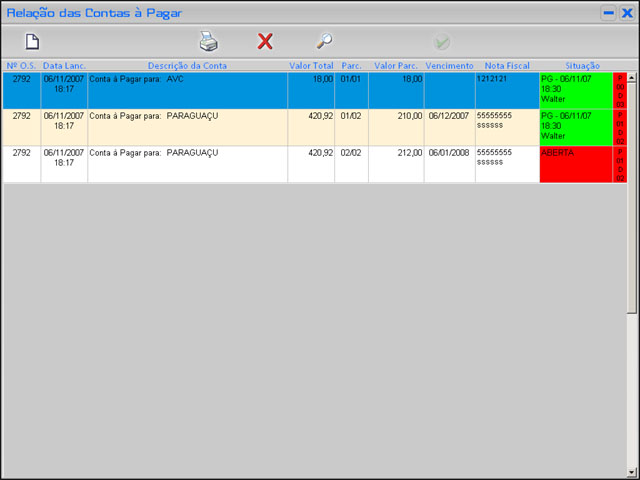Click the red ABERTA status cell
Image resolution: width=640 pixels, height=480 pixels.
[575, 164]
